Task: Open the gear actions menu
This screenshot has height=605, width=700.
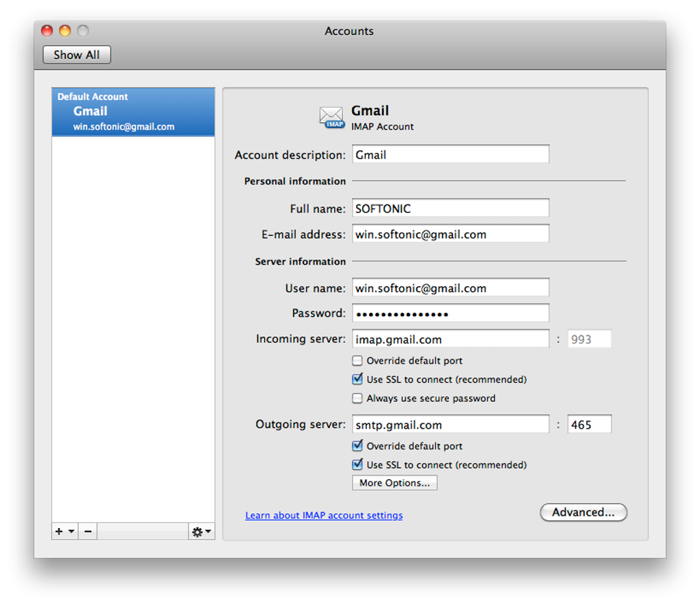Action: tap(201, 531)
